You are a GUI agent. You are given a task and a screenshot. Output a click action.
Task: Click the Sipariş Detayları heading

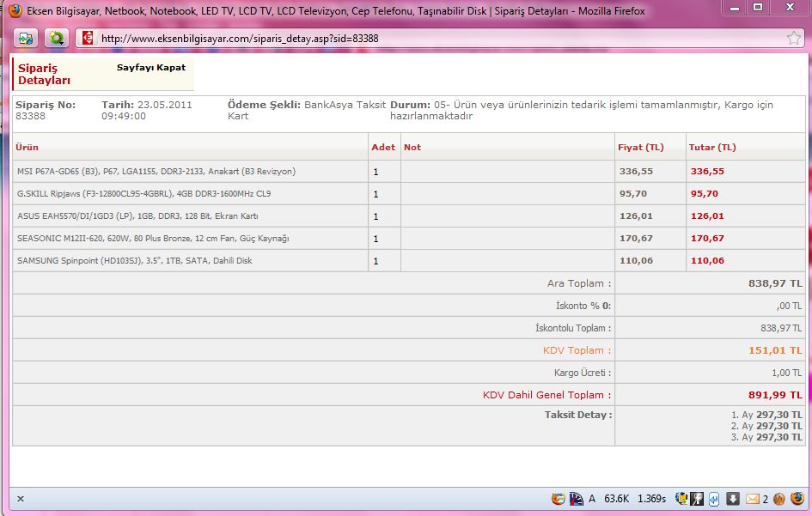44,74
